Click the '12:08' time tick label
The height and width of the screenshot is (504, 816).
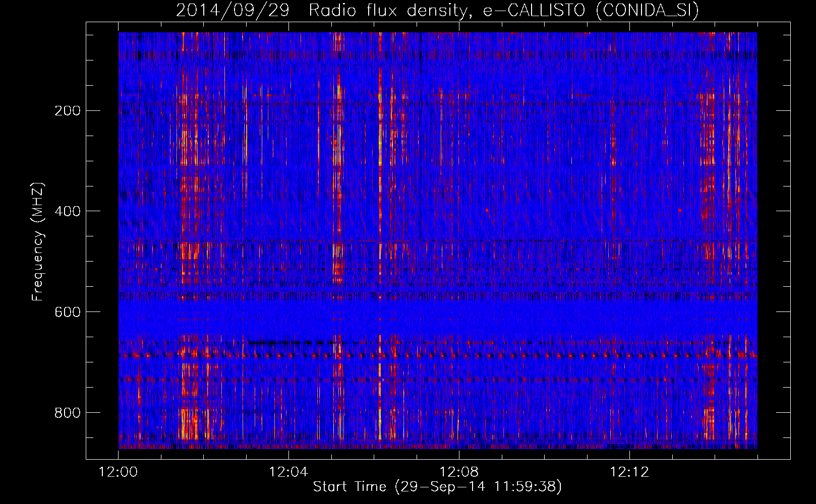tap(459, 472)
